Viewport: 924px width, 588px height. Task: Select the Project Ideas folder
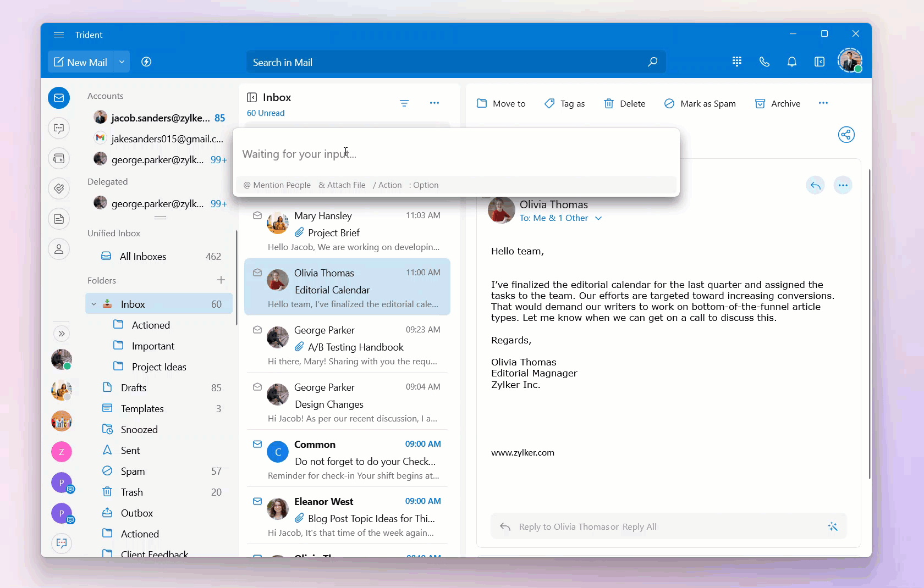point(158,367)
